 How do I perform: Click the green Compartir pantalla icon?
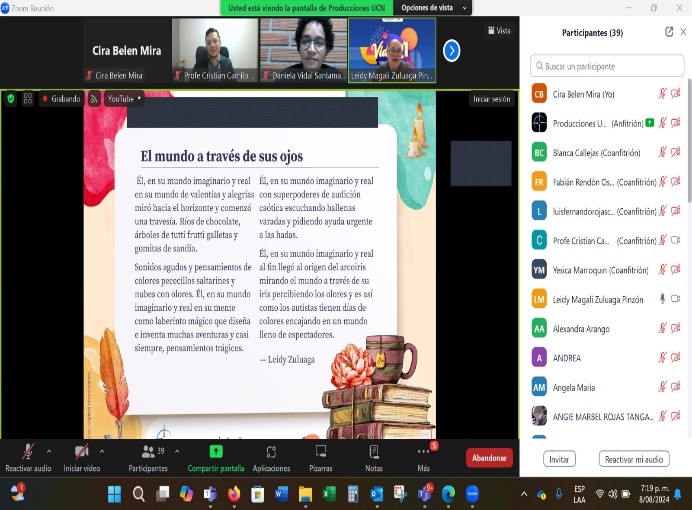tap(216, 452)
